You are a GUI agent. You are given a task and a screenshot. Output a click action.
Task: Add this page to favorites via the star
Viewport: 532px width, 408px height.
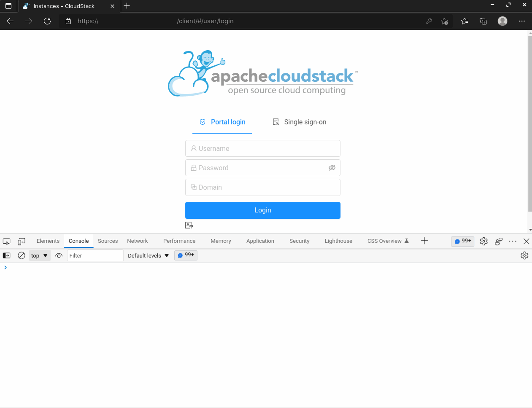tap(444, 21)
